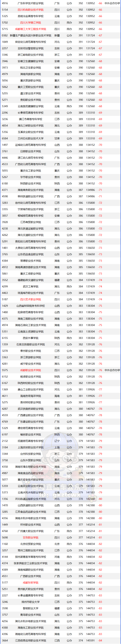The image size is (121, 644).
Task: Select school name 珠海城市职业技术学院
Action: click(x=31, y=293)
